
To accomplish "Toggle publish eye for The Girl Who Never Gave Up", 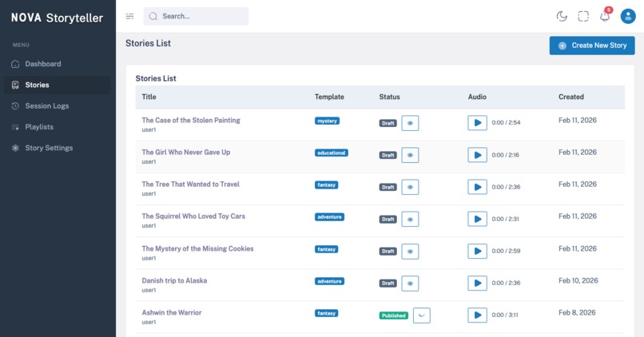I will pos(410,155).
